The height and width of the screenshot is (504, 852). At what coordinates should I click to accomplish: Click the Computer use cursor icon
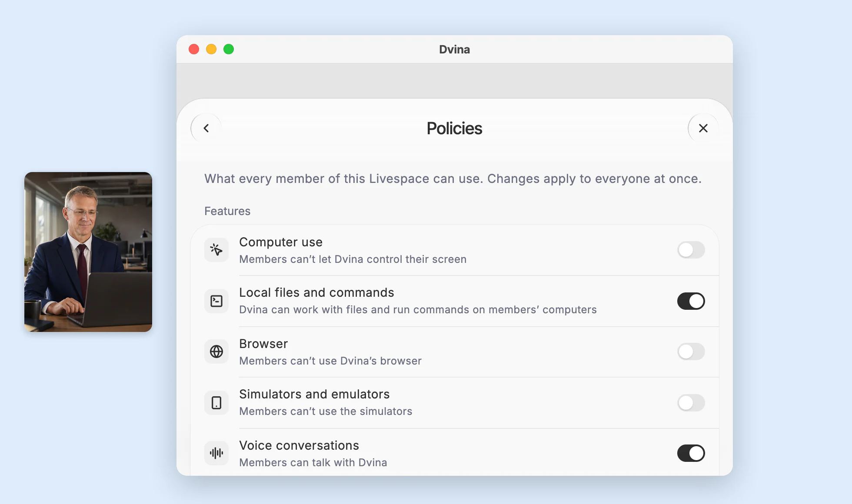[216, 250]
